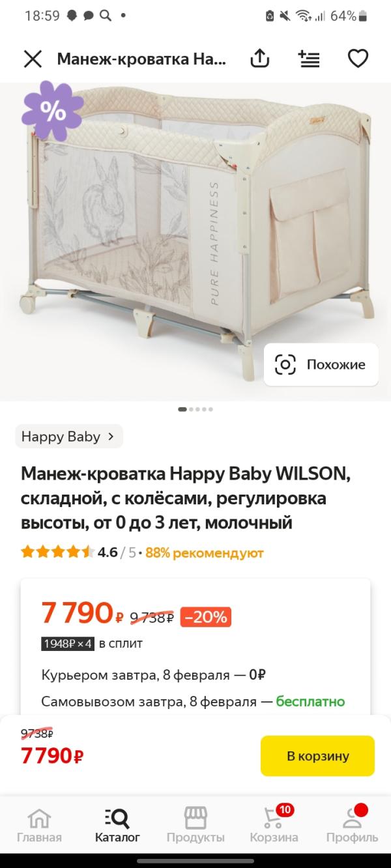This screenshot has width=391, height=868.
Task: Open the split payment 1948₽×4 badge
Action: click(x=68, y=643)
